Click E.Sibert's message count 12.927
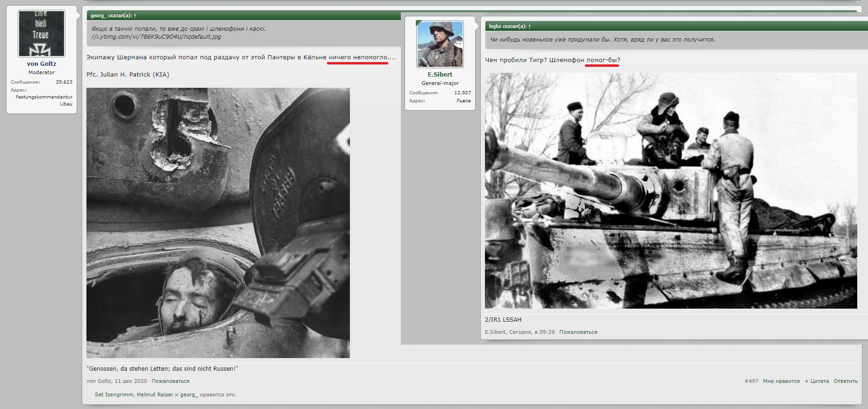This screenshot has width=868, height=409. pos(462,93)
